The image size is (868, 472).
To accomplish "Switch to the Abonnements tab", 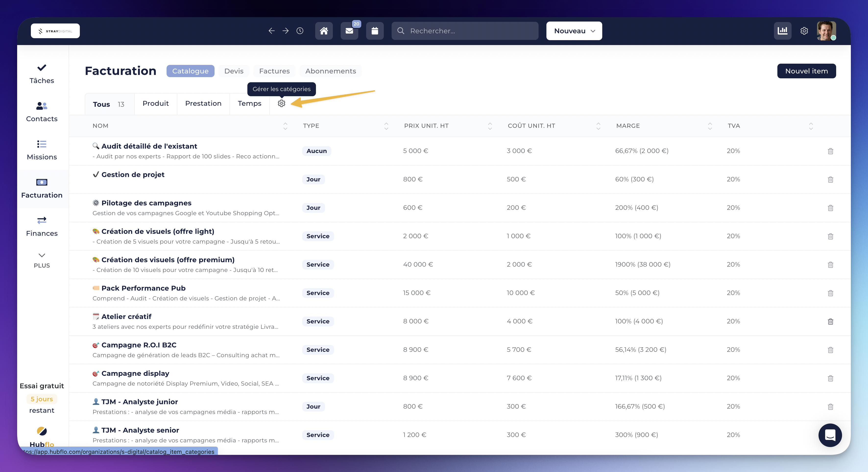I will (331, 71).
